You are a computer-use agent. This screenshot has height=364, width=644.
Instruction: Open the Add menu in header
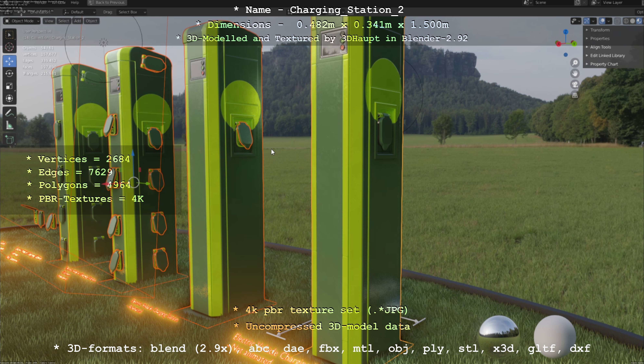pyautogui.click(x=77, y=21)
